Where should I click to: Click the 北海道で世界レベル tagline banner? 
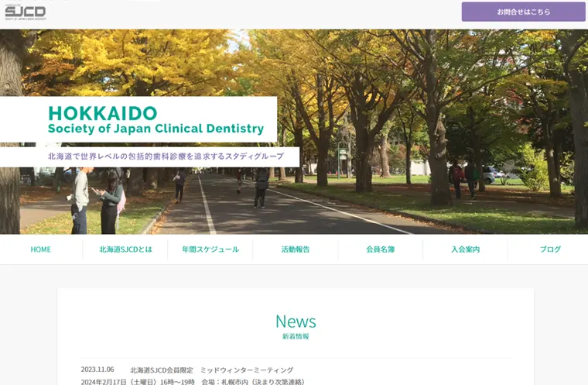click(x=166, y=156)
